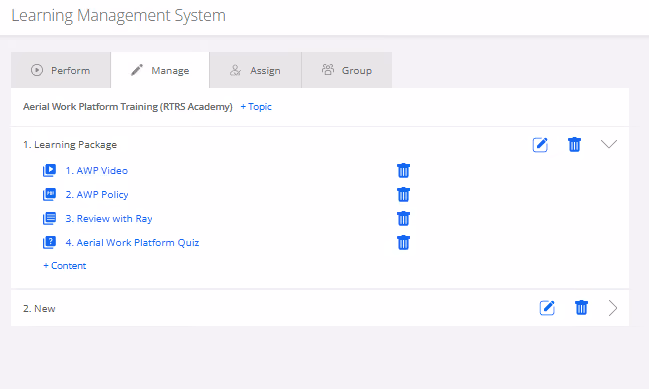The height and width of the screenshot is (389, 649).
Task: Delete the AWP Video content
Action: pyautogui.click(x=404, y=170)
